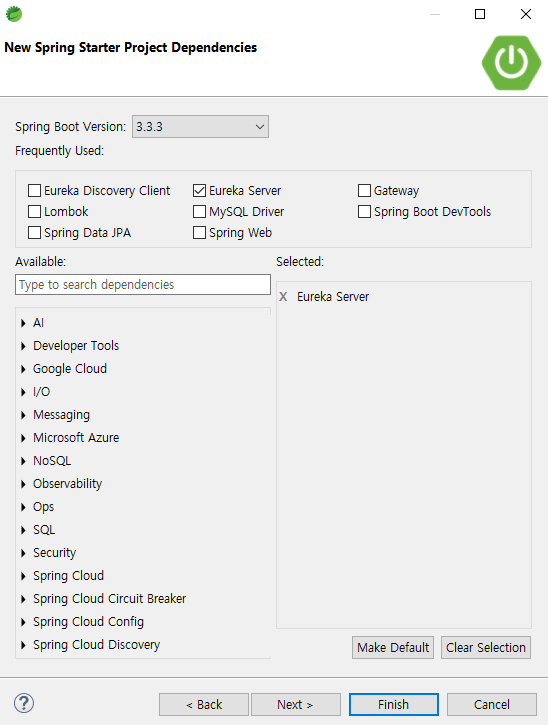Select the AI tree label
This screenshot has height=725, width=548.
coord(38,323)
